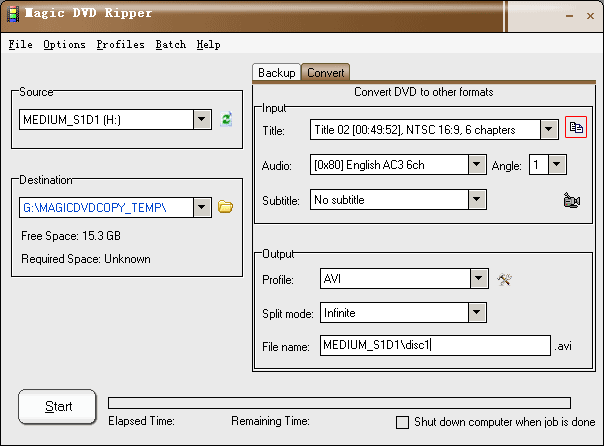This screenshot has height=446, width=604.
Task: Click the refresh source drive icon
Action: tap(226, 119)
